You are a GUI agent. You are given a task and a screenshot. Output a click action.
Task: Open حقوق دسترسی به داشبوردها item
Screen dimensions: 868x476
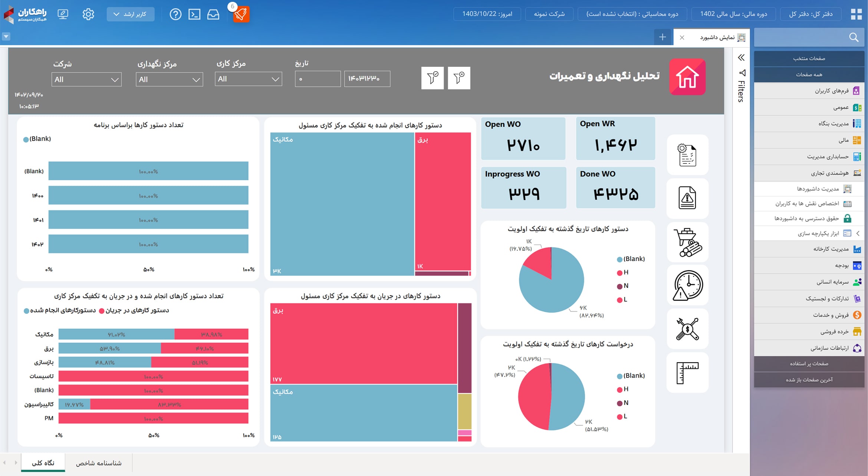[809, 218]
